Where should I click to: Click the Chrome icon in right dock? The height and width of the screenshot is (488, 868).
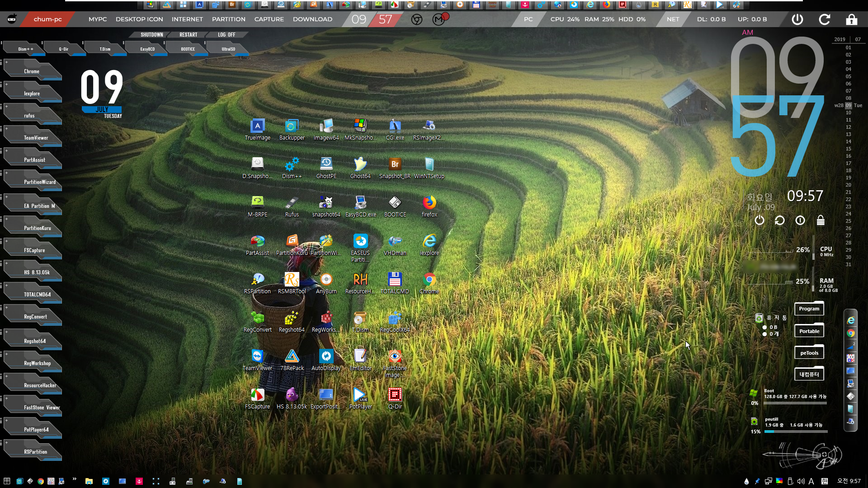click(x=851, y=333)
